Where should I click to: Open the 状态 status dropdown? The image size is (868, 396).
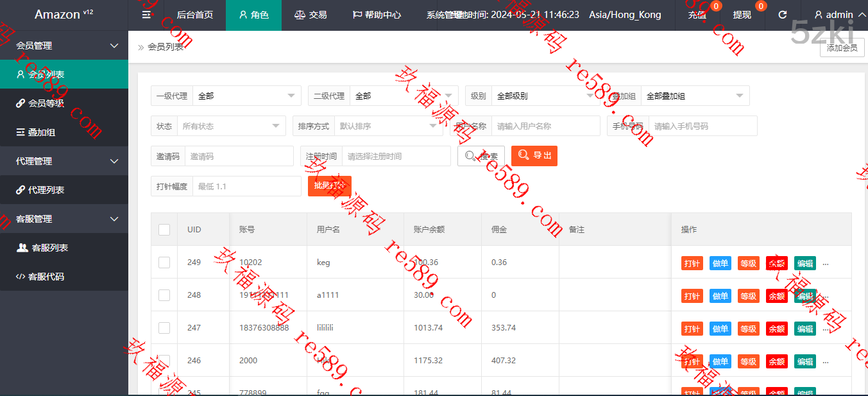point(230,126)
